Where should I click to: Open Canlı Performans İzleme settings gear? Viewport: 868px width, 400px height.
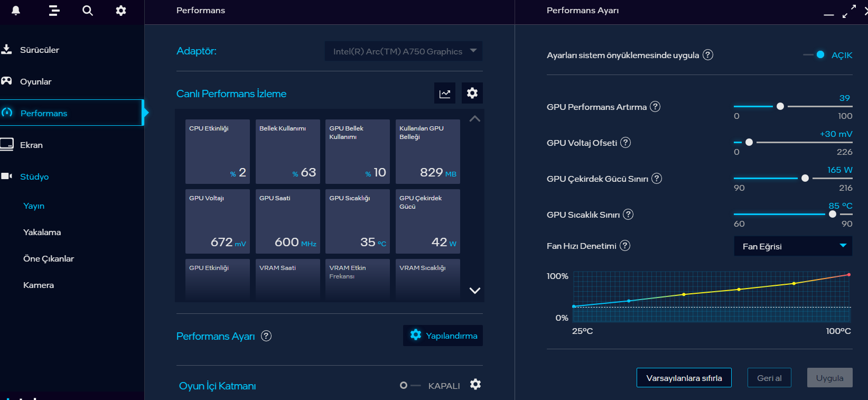[x=472, y=94]
